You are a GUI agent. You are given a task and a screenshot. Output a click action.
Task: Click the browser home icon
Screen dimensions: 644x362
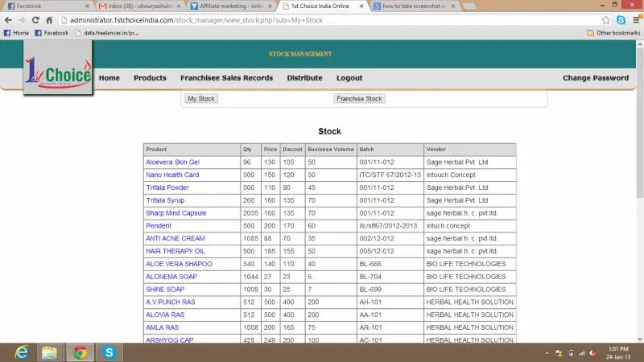coord(51,19)
